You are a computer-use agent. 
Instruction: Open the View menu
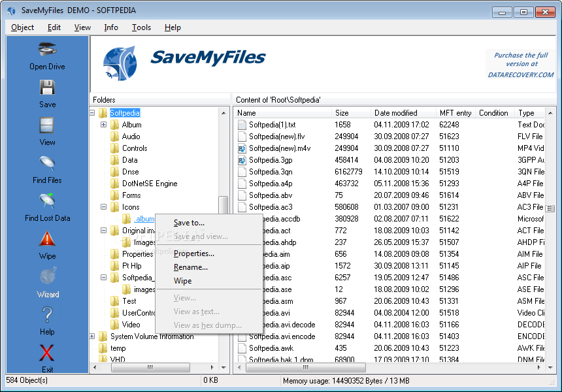(82, 27)
